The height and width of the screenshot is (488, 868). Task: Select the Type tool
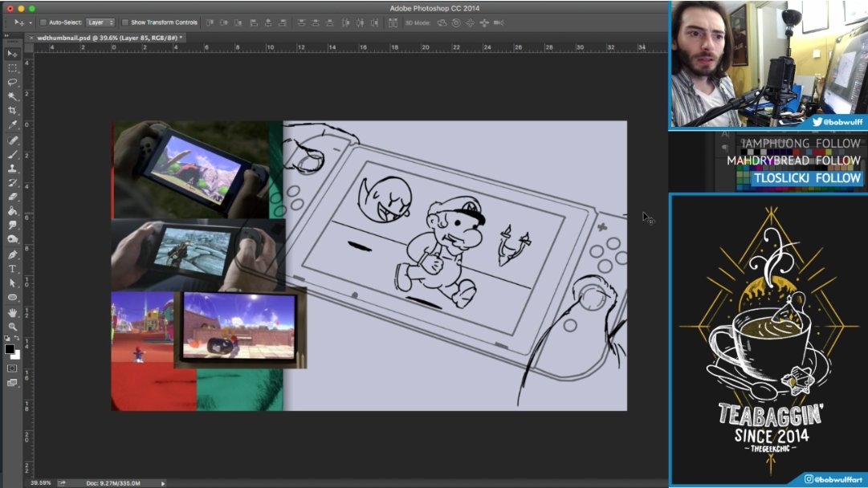click(x=12, y=269)
